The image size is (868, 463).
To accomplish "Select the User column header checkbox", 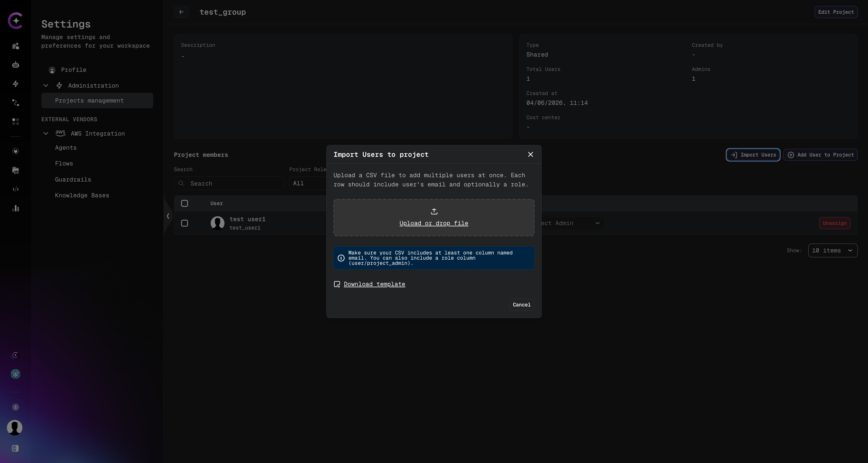I will (184, 203).
